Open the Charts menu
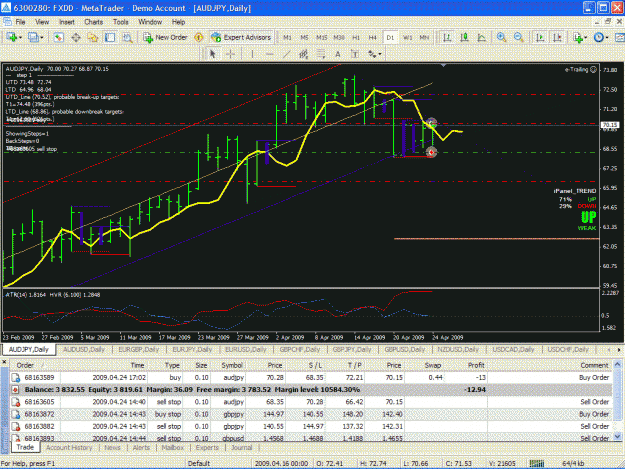The image size is (625, 469). tap(94, 22)
